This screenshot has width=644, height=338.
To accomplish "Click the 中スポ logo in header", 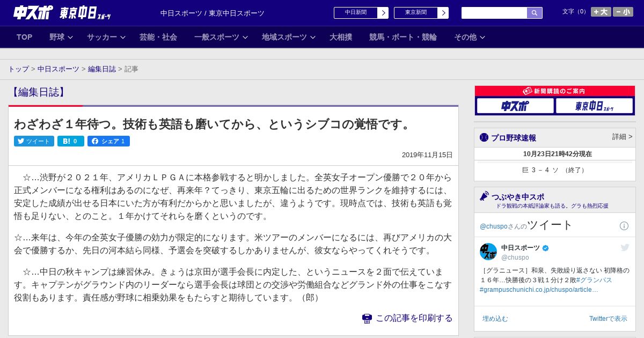I will [x=33, y=12].
